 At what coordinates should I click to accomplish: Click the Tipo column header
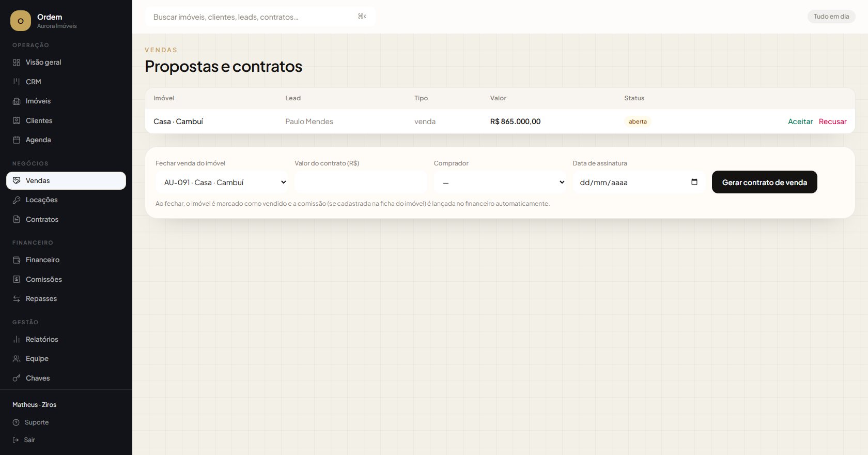pos(421,98)
